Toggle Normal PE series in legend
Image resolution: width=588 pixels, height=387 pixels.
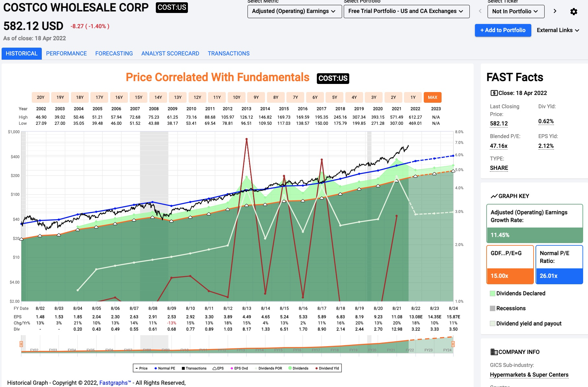point(165,368)
